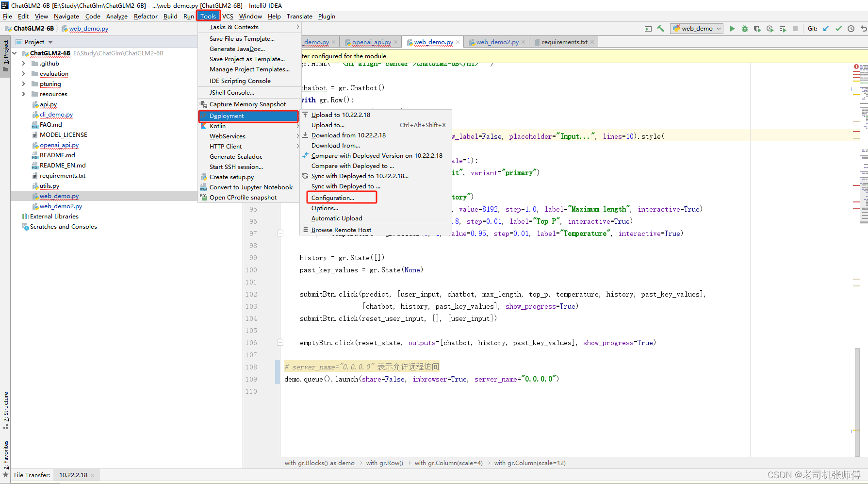The image size is (868, 484).
Task: Expand the .github folder
Action: tap(23, 64)
